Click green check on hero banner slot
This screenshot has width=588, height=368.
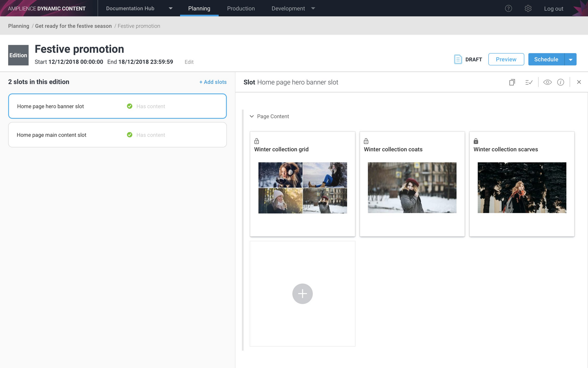[x=129, y=106]
